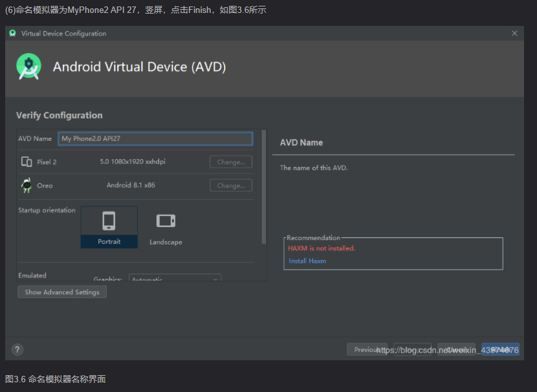
Task: Open the help question mark icon
Action: pos(17,349)
